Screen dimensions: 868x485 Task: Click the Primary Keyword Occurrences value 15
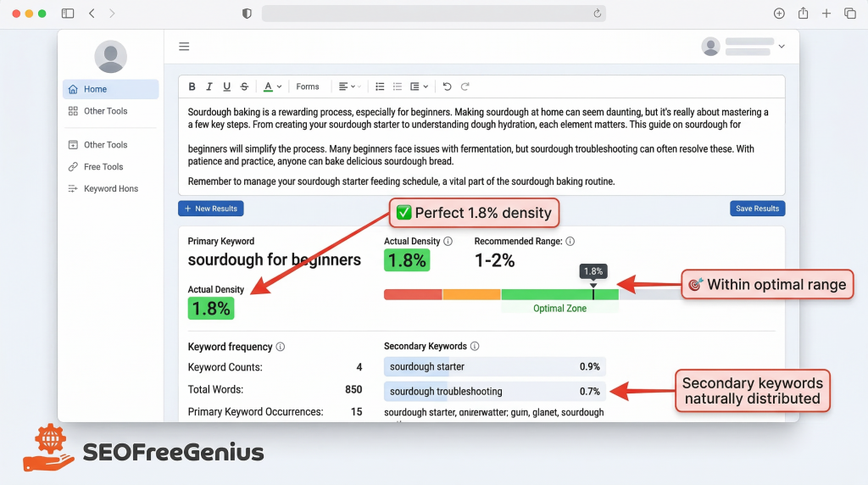[357, 412]
